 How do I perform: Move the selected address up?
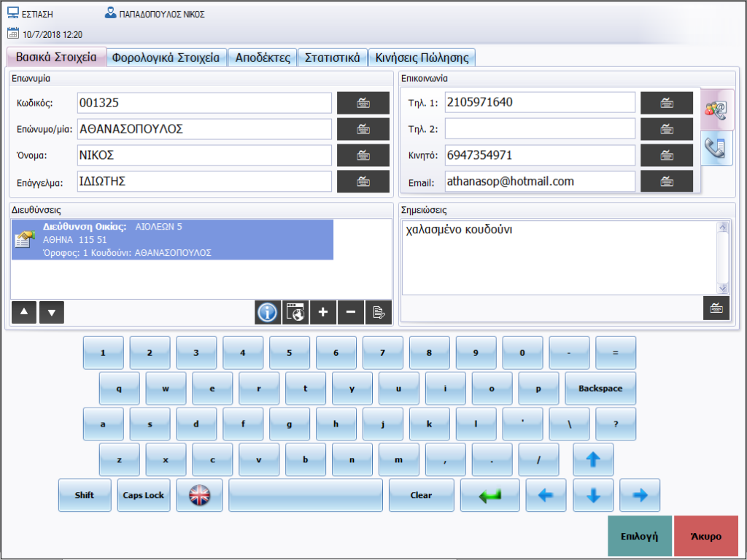click(x=24, y=312)
